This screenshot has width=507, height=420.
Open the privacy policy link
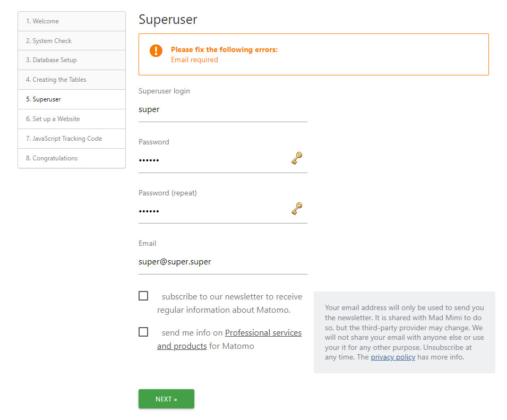pos(393,357)
